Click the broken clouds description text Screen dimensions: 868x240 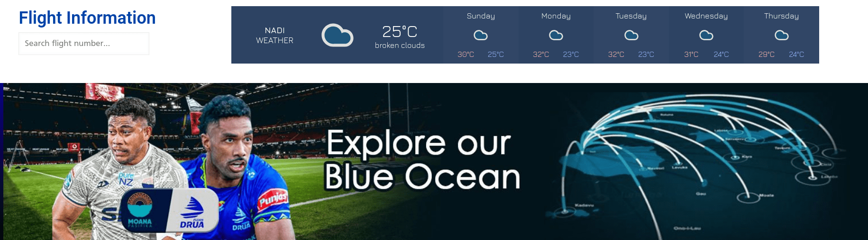(400, 46)
